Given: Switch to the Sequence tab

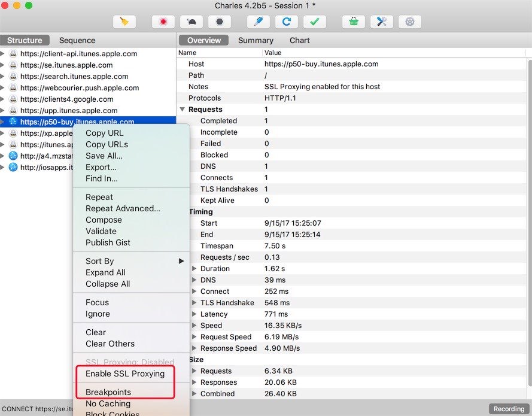Looking at the screenshot, I should click(x=77, y=40).
